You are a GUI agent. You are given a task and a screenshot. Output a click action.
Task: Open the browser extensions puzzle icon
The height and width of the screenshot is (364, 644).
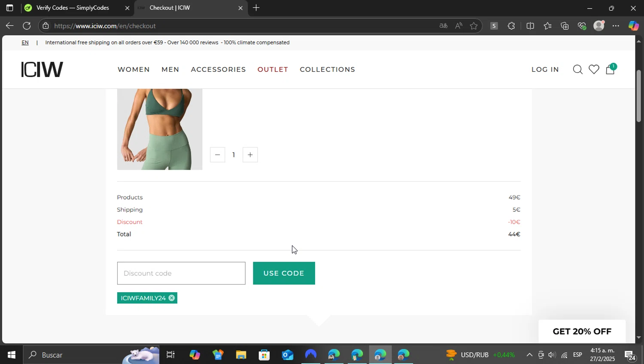(x=511, y=26)
